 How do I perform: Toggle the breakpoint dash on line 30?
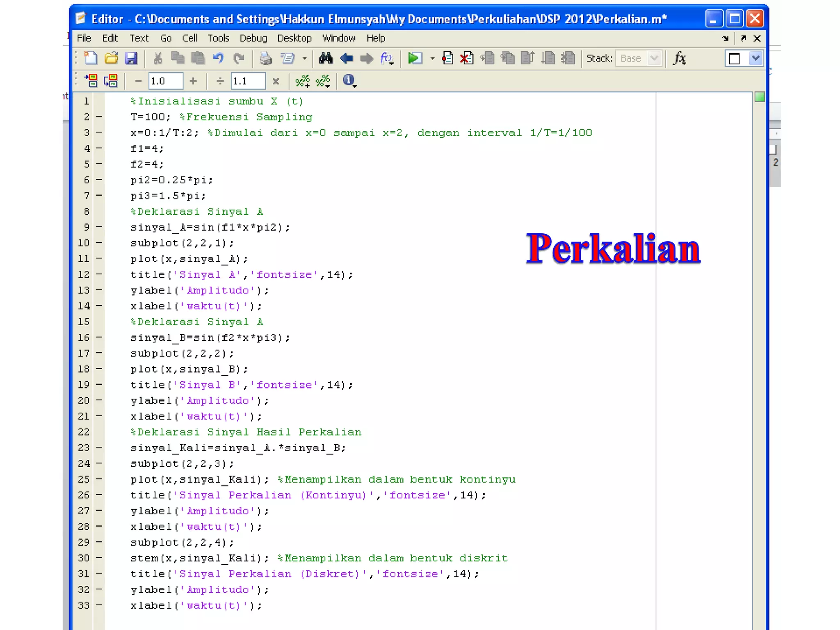pyautogui.click(x=99, y=558)
